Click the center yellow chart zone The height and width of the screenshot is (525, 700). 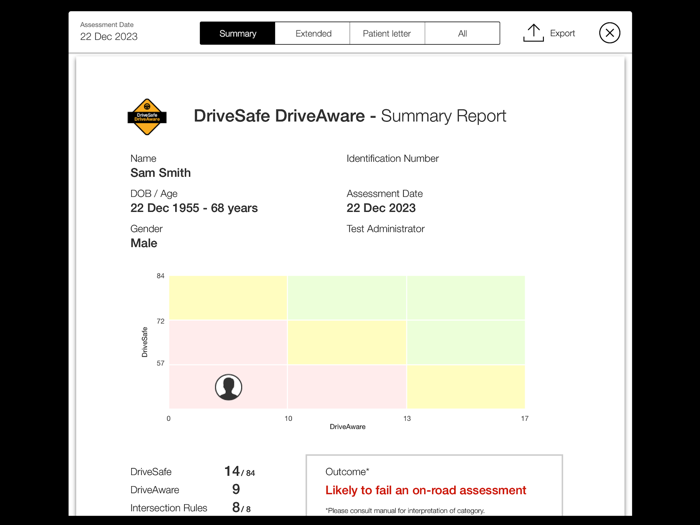click(x=347, y=342)
